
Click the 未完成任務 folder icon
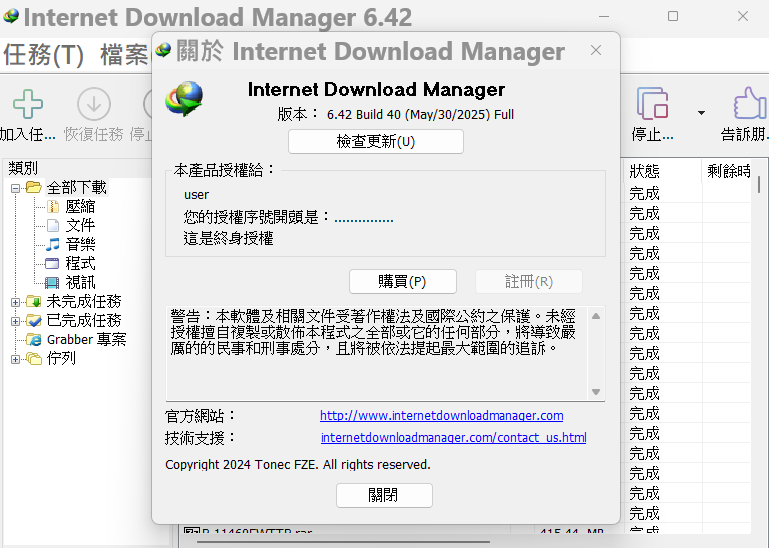point(34,301)
